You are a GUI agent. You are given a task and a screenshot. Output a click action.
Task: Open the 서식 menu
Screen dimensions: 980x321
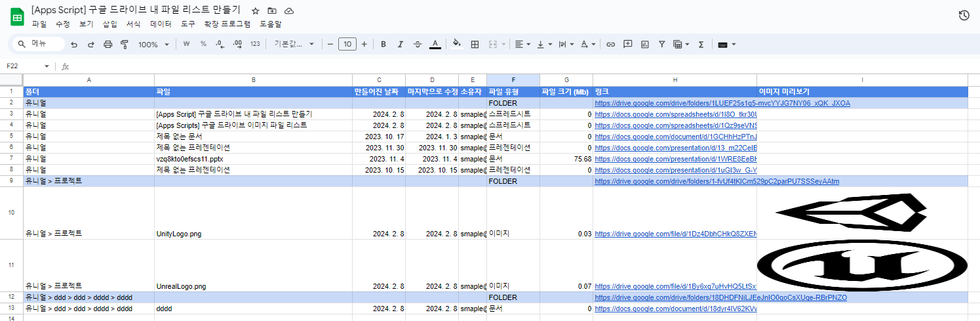133,24
